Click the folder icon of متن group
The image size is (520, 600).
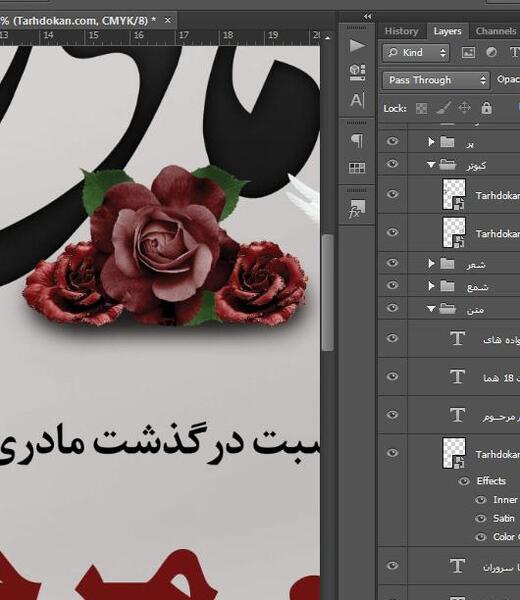tap(447, 308)
